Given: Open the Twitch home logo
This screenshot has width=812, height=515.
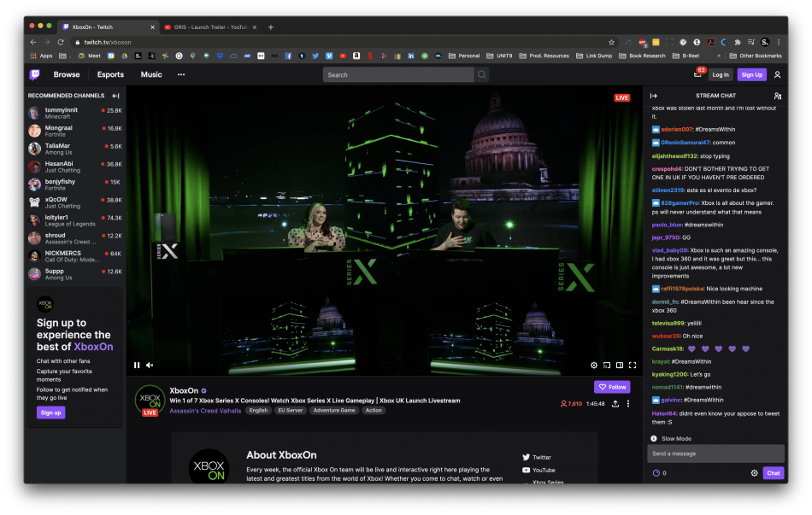Looking at the screenshot, I should click(x=35, y=74).
